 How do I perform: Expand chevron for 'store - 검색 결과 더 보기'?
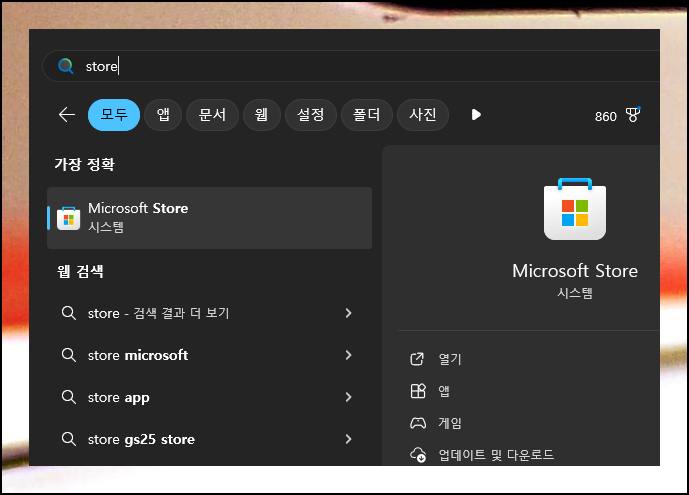(x=348, y=313)
